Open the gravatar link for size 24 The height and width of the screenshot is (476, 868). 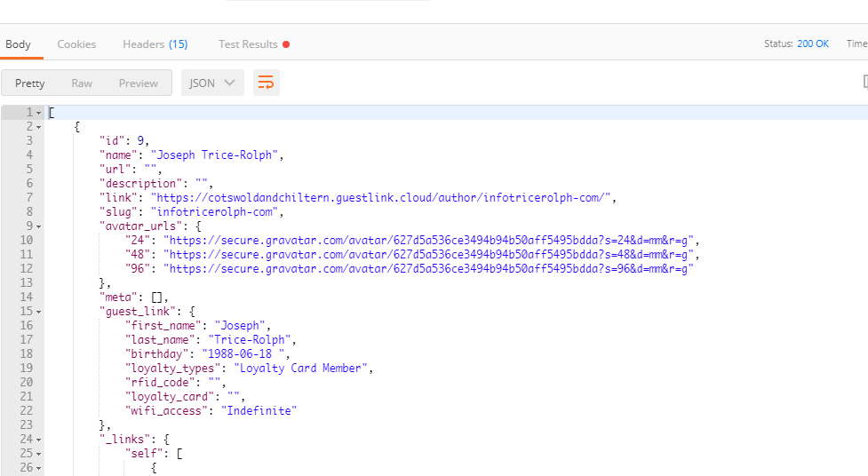click(x=428, y=240)
